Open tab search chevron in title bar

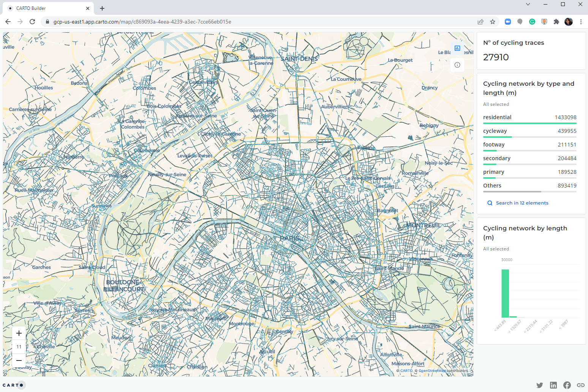point(528,4)
